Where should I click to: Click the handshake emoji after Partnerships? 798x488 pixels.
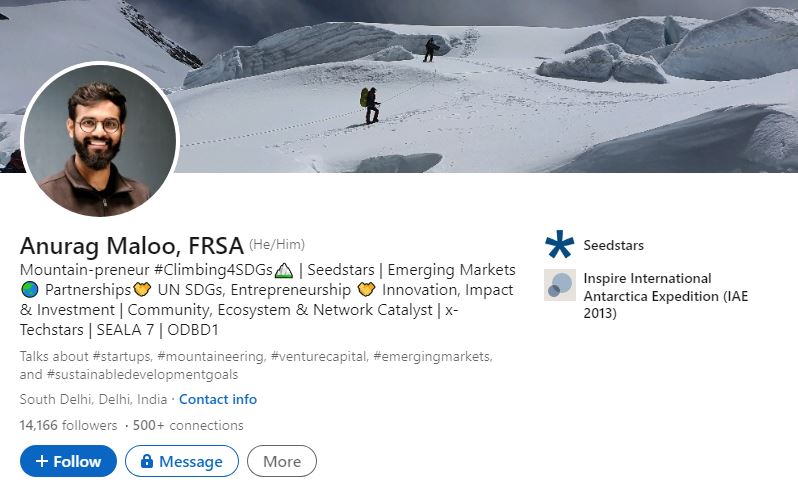coord(142,290)
